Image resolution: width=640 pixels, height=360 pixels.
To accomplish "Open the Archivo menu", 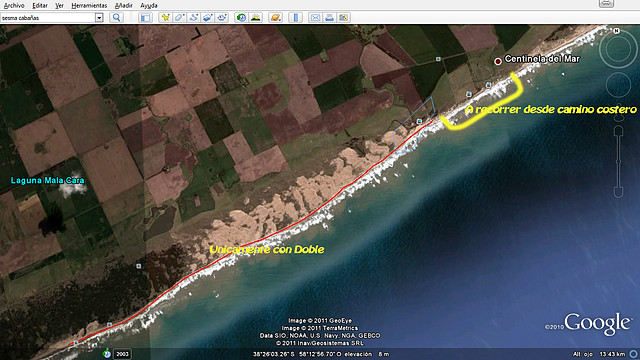I will [x=14, y=5].
